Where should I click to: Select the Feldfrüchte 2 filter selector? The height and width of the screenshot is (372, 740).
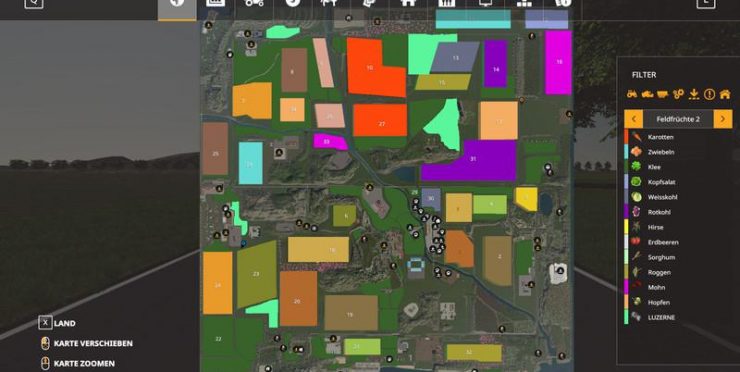pos(678,119)
